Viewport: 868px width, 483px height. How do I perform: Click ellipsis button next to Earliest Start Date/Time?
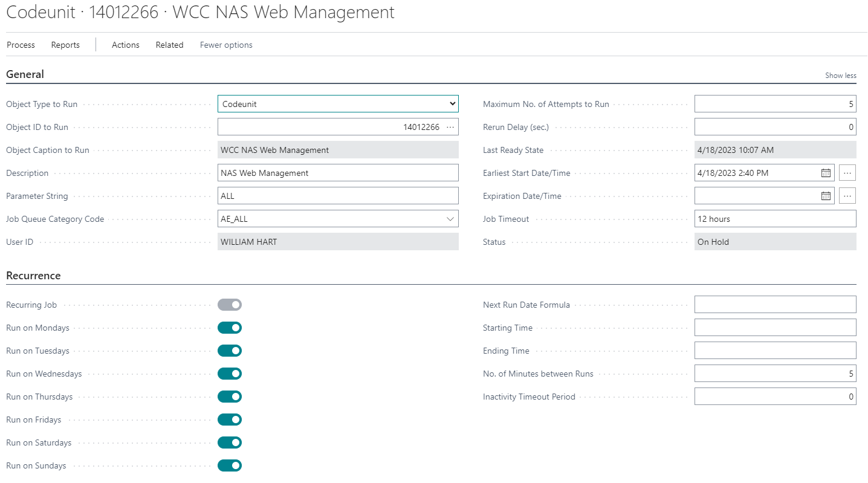pos(847,173)
